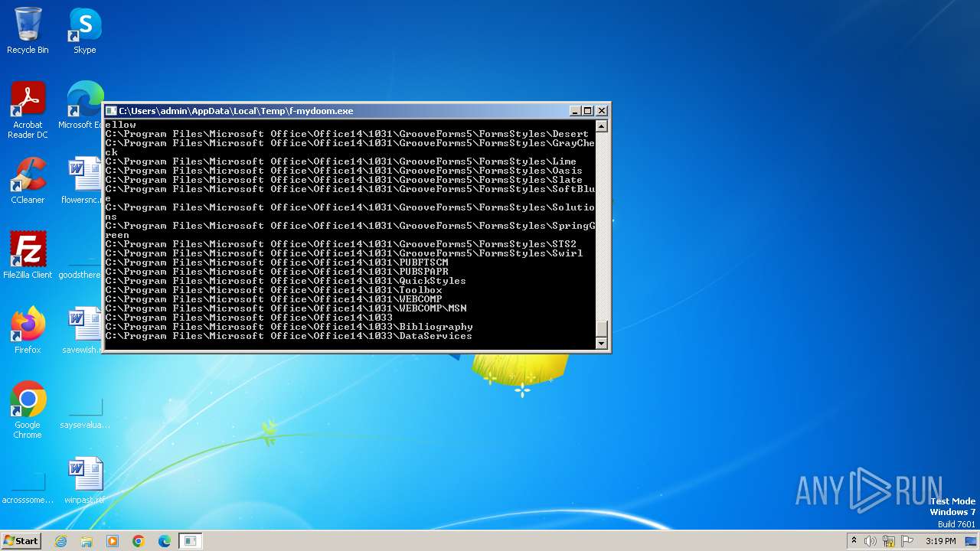This screenshot has height=551, width=980.
Task: Open the Action Center flag icon
Action: pyautogui.click(x=907, y=541)
